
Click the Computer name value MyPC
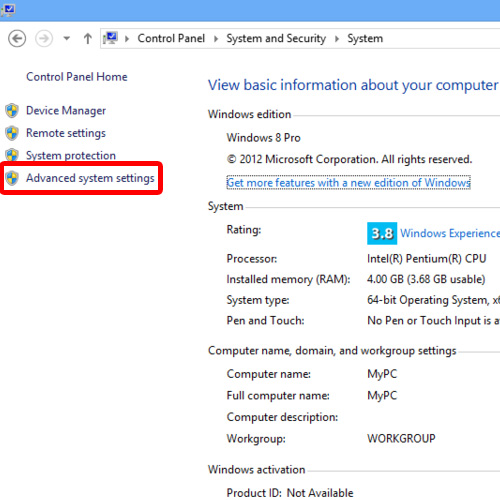point(382,374)
